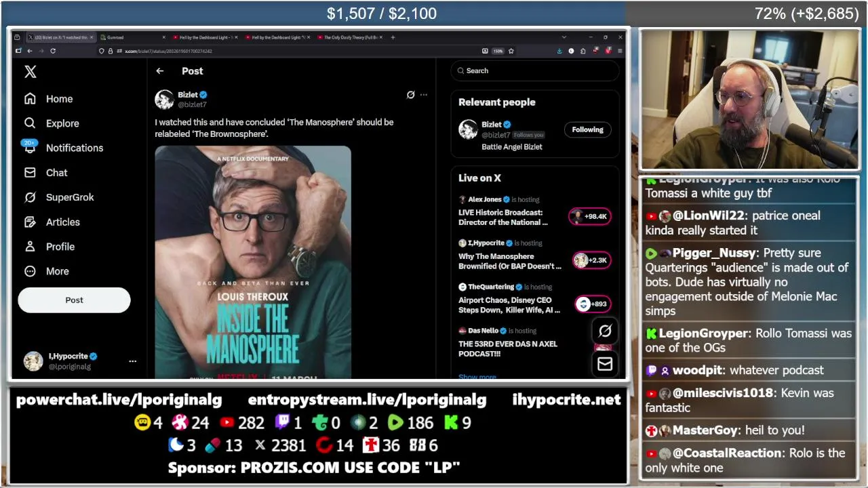868x488 pixels.
Task: Click the x.com address bar URL
Action: tap(168, 51)
